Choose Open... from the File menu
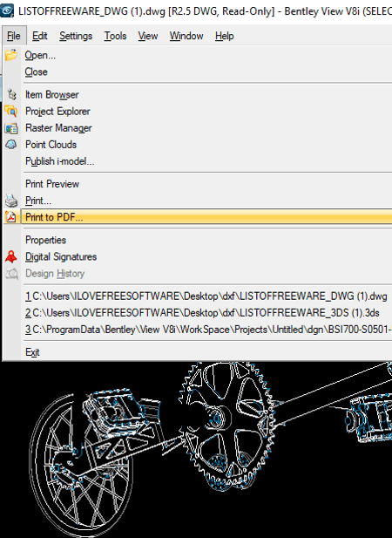 [x=198, y=55]
